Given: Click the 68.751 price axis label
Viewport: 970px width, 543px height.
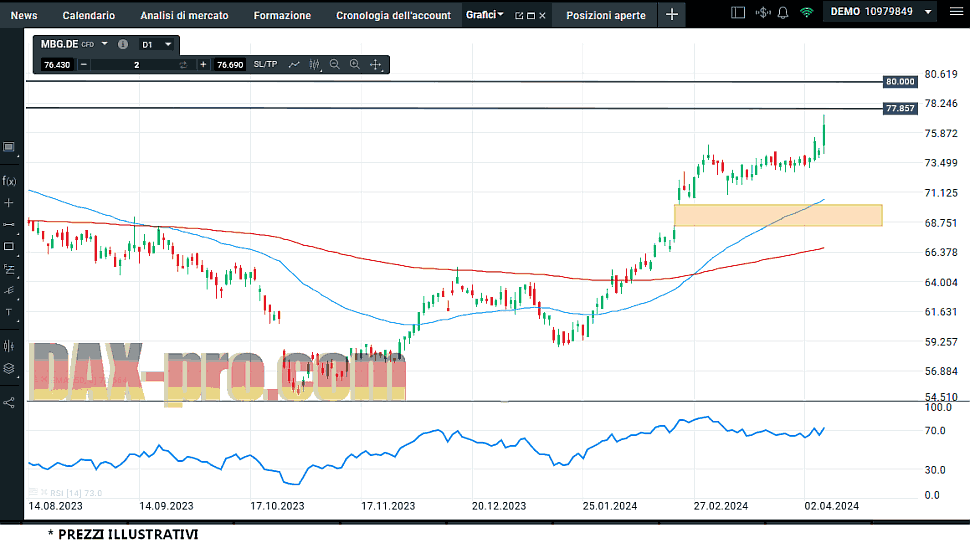Looking at the screenshot, I should click(941, 223).
